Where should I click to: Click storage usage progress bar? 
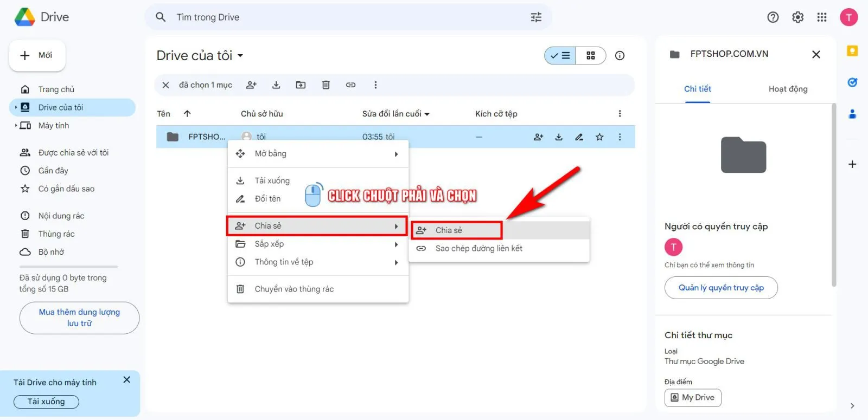click(x=68, y=267)
